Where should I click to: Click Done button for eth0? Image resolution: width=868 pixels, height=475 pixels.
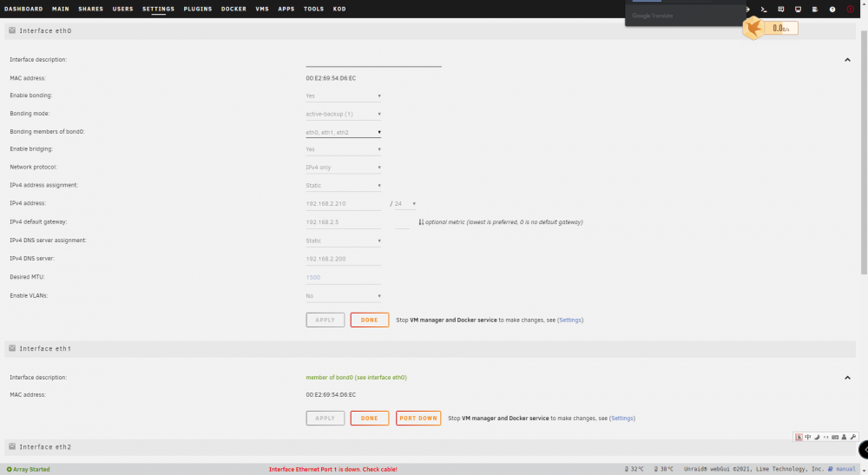click(369, 320)
